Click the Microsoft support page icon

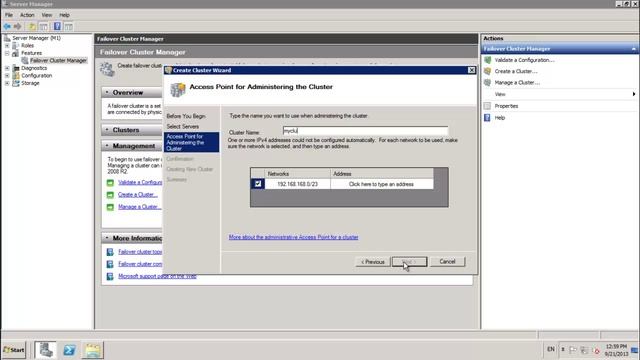[110, 276]
